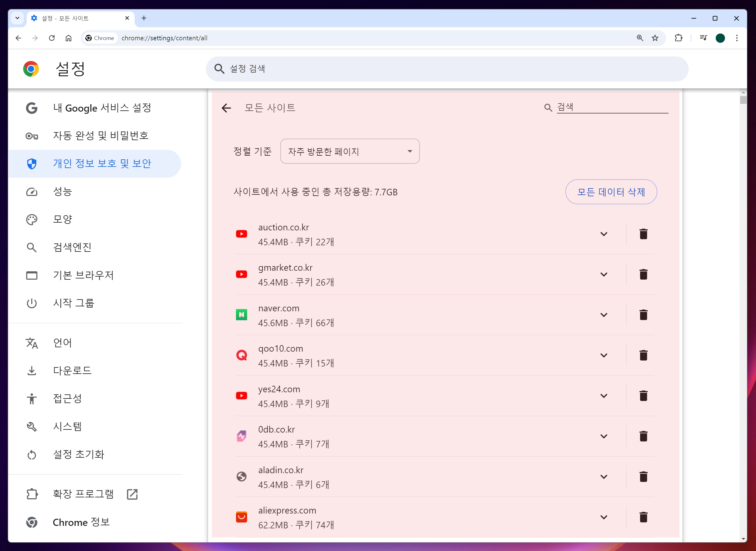Expand the yes24.com entry chevron
Viewport: 756px width, 551px height.
coord(604,396)
